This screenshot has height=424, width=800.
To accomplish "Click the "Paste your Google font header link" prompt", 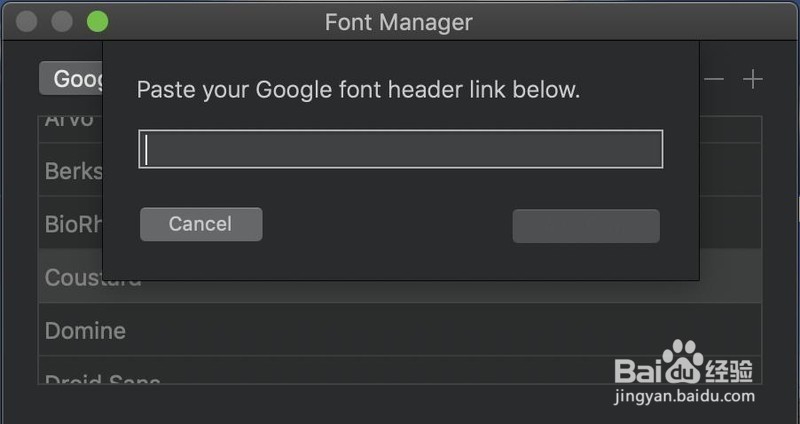I will [x=358, y=90].
